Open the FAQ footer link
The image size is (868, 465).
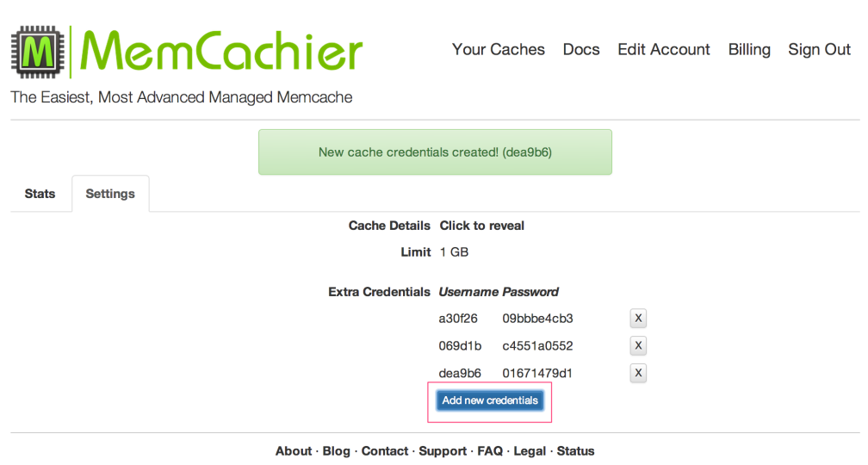point(490,451)
